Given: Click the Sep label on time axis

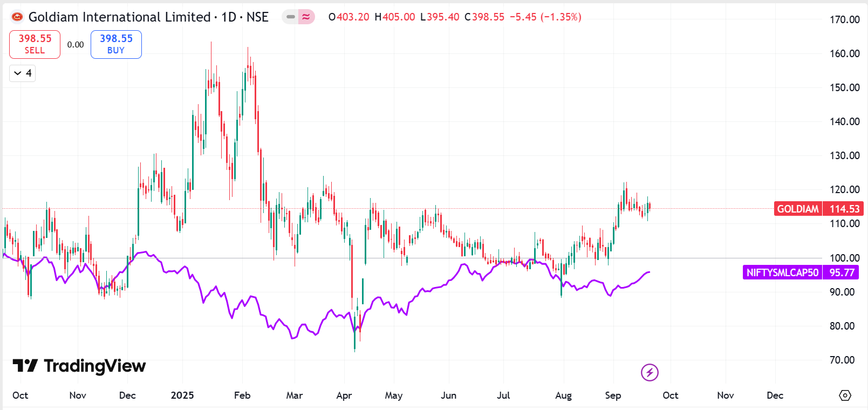Looking at the screenshot, I should (x=613, y=395).
